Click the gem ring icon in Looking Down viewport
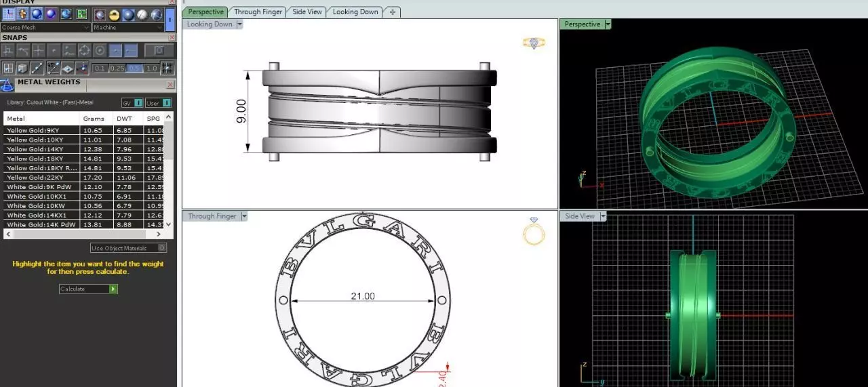 (534, 43)
